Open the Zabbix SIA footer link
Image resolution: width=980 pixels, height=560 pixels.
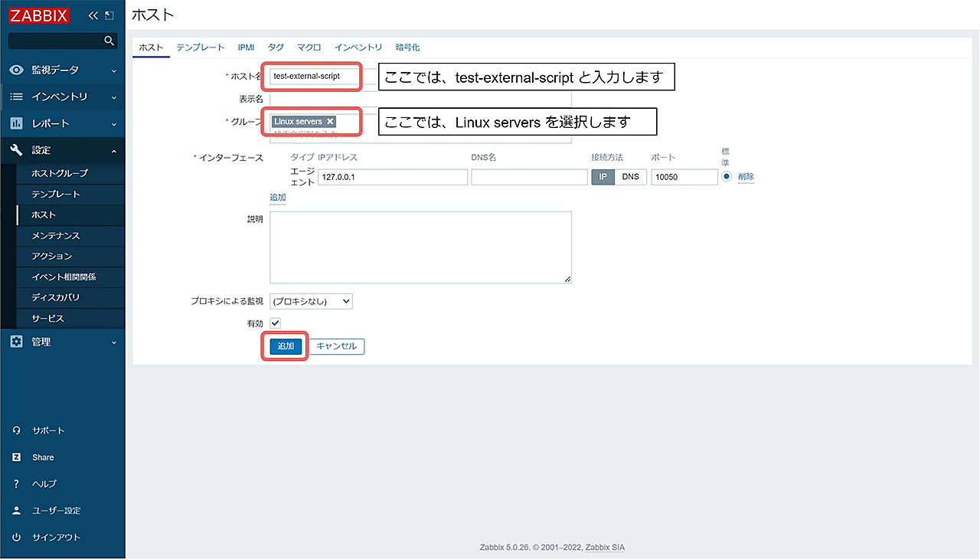pos(606,547)
